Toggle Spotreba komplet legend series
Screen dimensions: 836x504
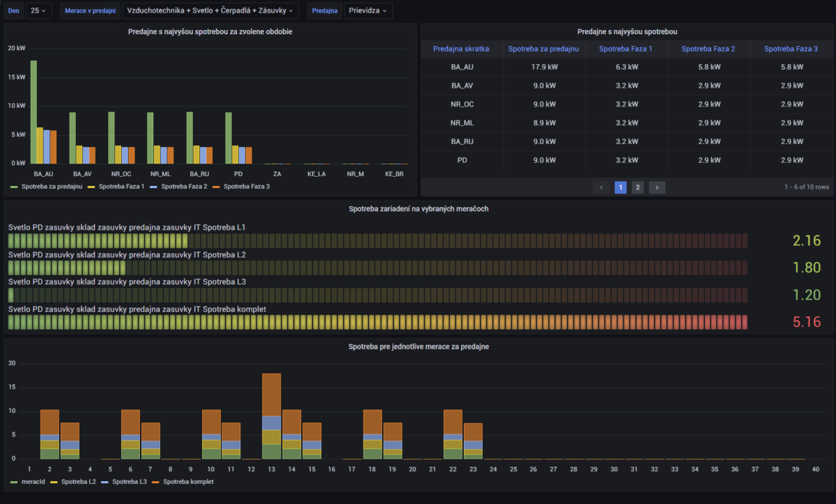click(x=188, y=482)
